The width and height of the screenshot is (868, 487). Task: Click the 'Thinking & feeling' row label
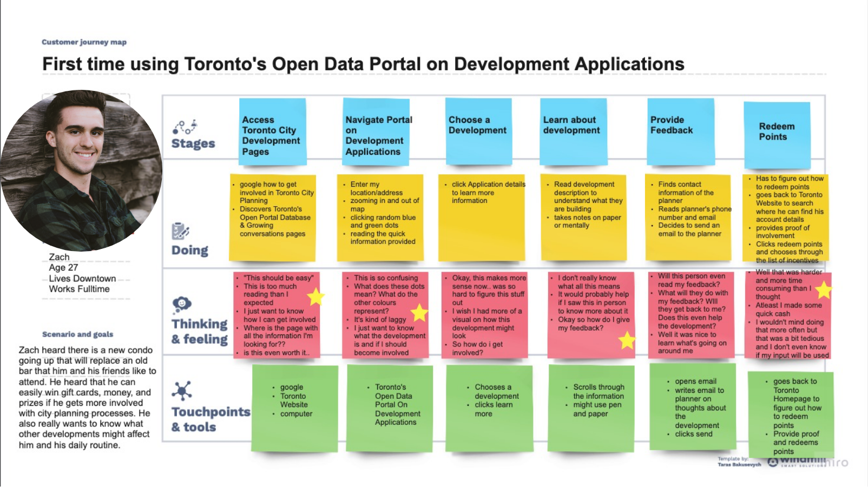[200, 331]
